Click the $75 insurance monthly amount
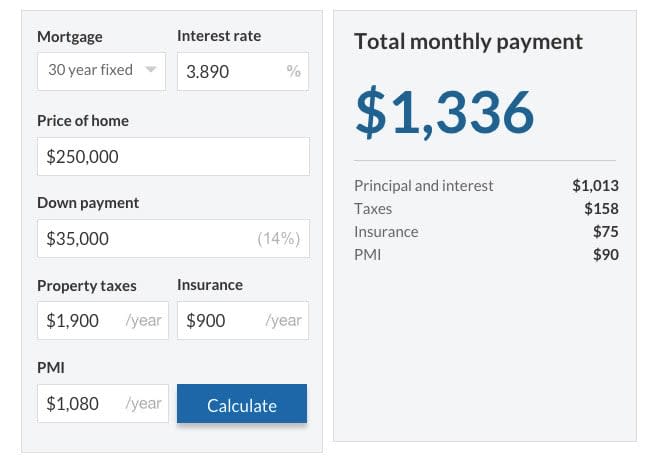 click(604, 232)
